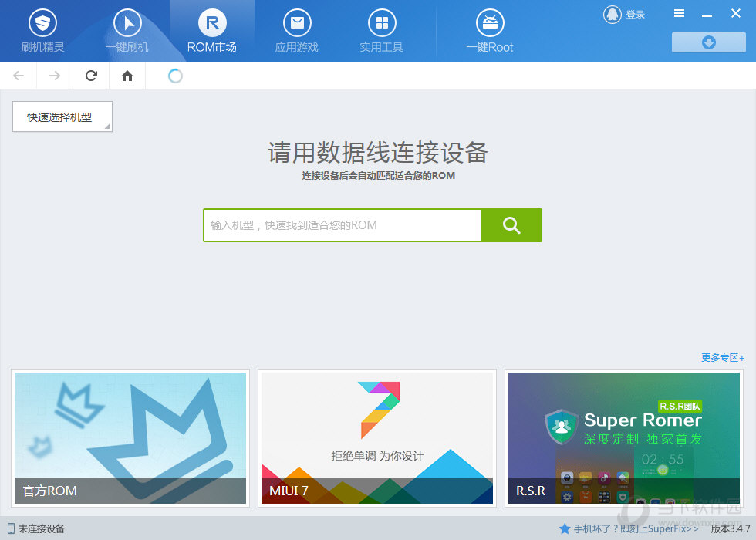Screen dimensions: 756x540
Task: Click the green search magnifier button
Action: coord(511,225)
